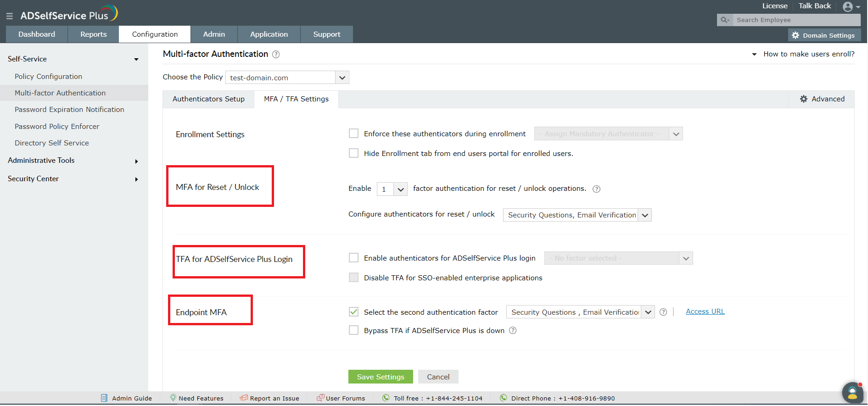Open the Admin Guide link
Screen dimensions: 868x406
coord(132,398)
